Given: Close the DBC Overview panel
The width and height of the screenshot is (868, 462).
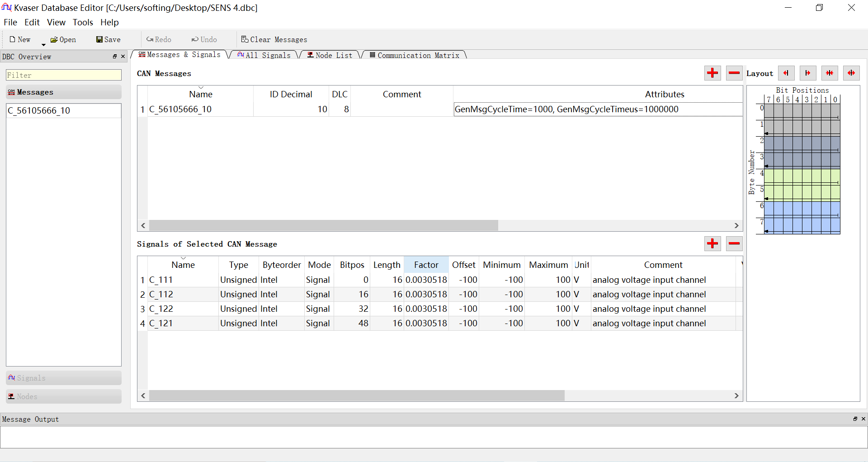Looking at the screenshot, I should coord(123,57).
